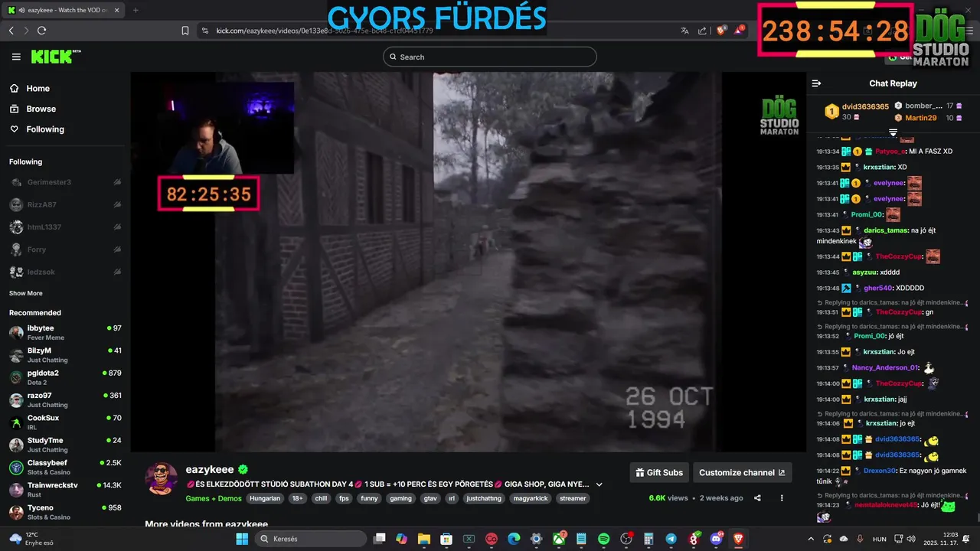This screenshot has width=980, height=551.
Task: Open followed channel Gerimester3
Action: point(65,182)
